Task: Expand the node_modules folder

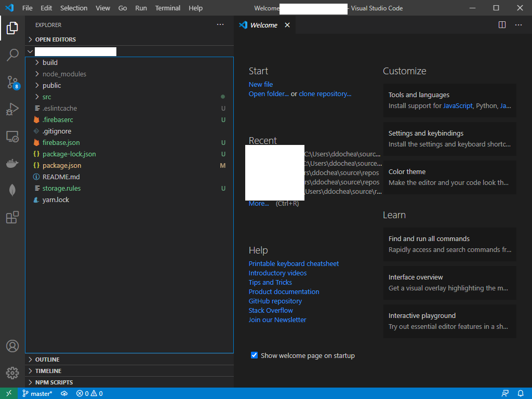Action: [x=129, y=74]
